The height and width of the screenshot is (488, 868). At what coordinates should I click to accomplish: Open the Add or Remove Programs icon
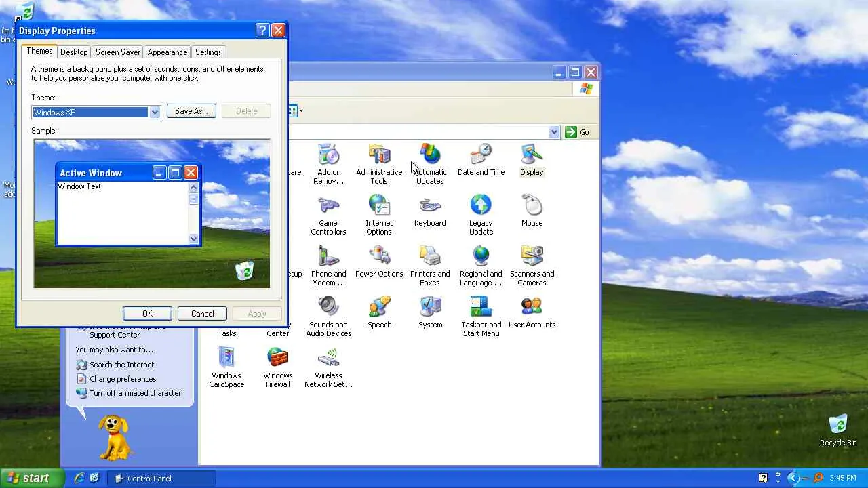tap(328, 164)
